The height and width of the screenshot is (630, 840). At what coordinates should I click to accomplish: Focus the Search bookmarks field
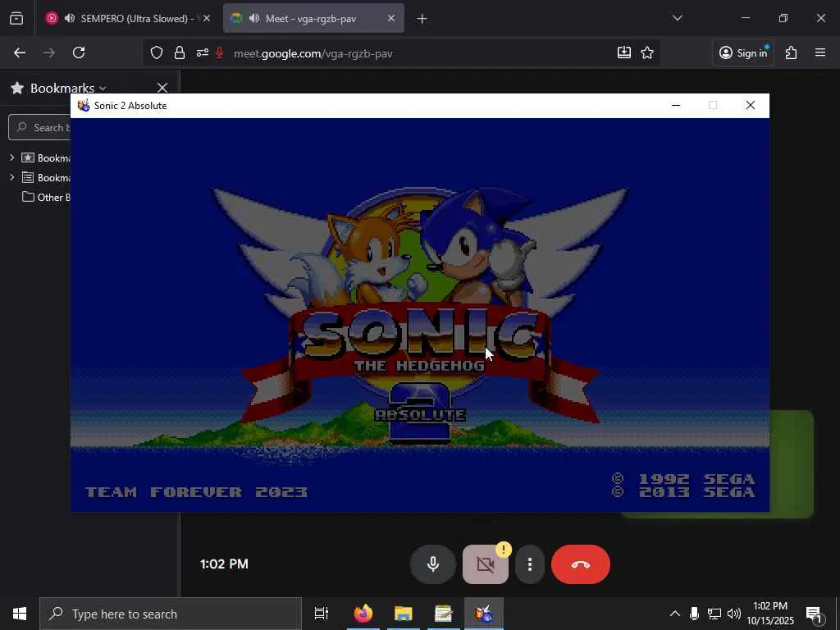pyautogui.click(x=39, y=127)
